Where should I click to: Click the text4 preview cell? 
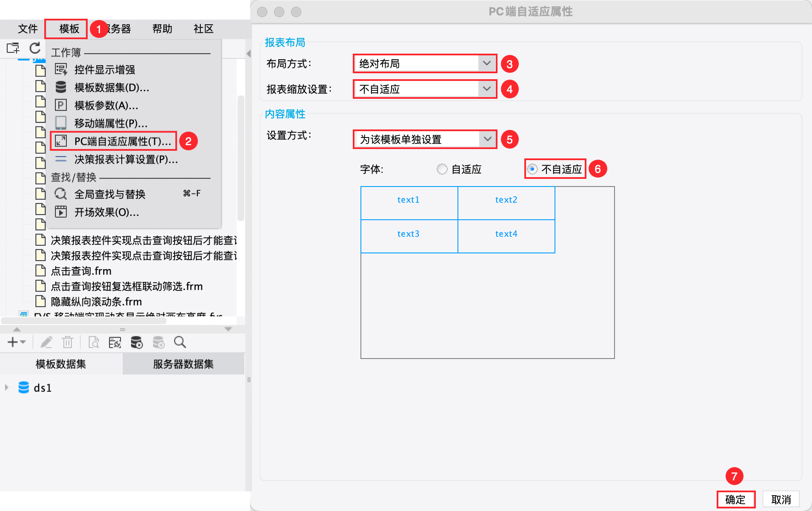coord(506,236)
